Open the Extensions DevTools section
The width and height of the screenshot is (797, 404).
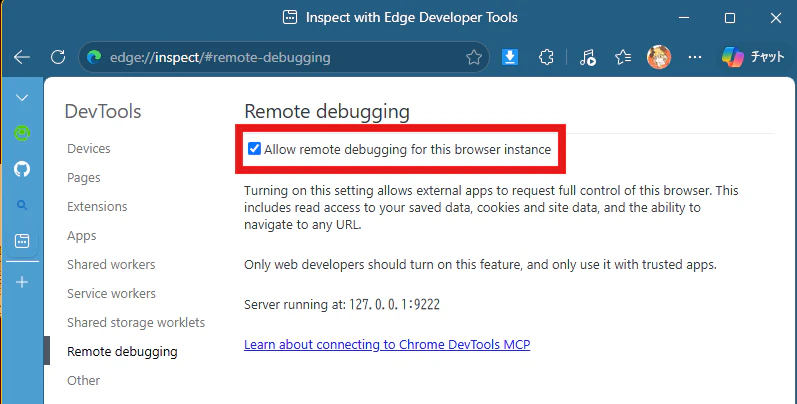pos(97,206)
